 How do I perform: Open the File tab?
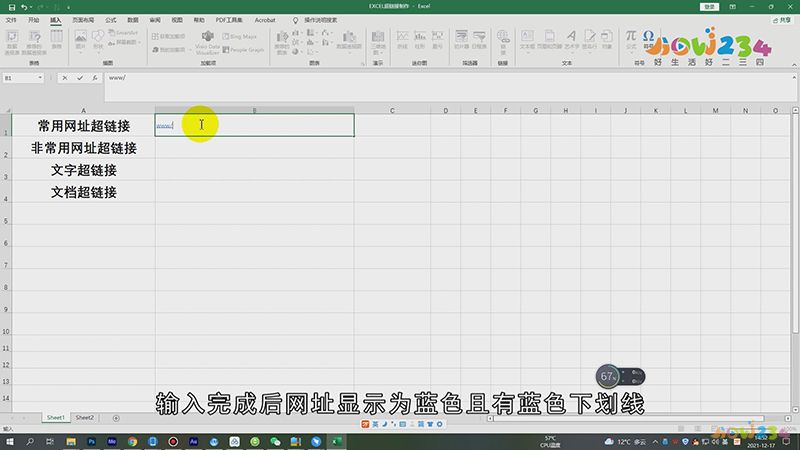click(11, 20)
